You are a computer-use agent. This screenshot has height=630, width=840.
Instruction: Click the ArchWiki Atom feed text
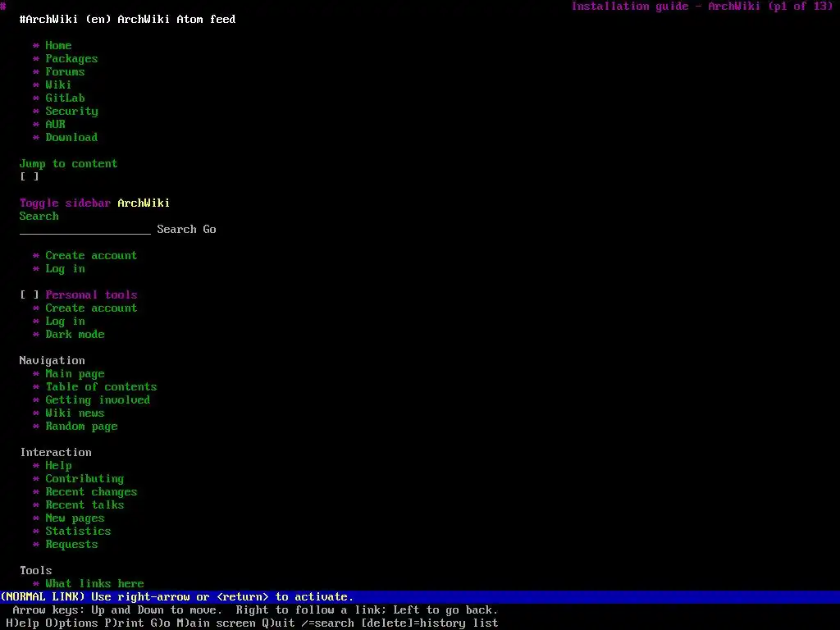click(176, 20)
